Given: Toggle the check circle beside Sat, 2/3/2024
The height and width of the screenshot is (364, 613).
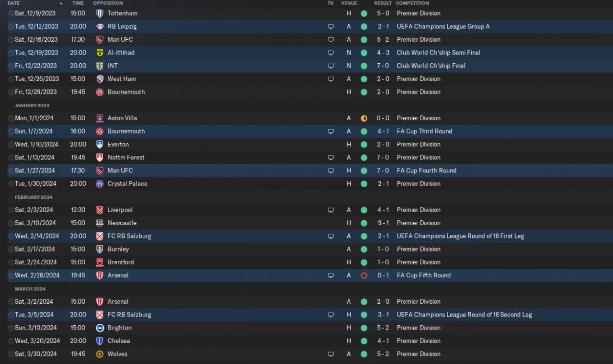Looking at the screenshot, I should [11, 210].
